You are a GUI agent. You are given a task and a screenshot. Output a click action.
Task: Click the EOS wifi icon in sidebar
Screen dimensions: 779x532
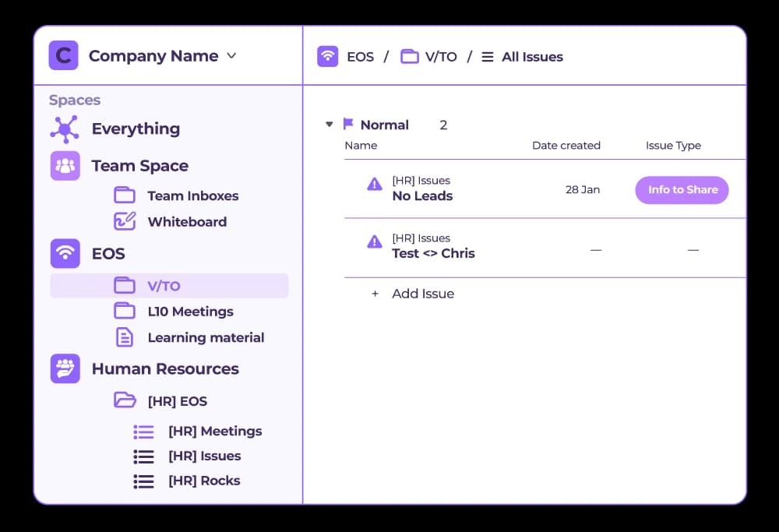click(65, 254)
